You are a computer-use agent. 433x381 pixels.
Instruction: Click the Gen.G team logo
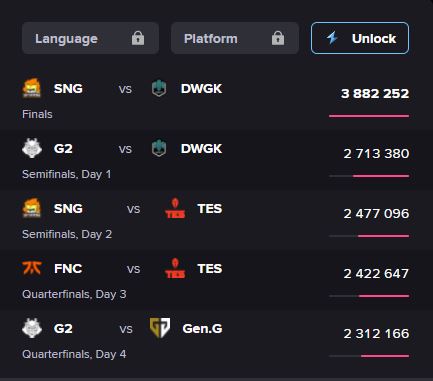[x=160, y=328]
